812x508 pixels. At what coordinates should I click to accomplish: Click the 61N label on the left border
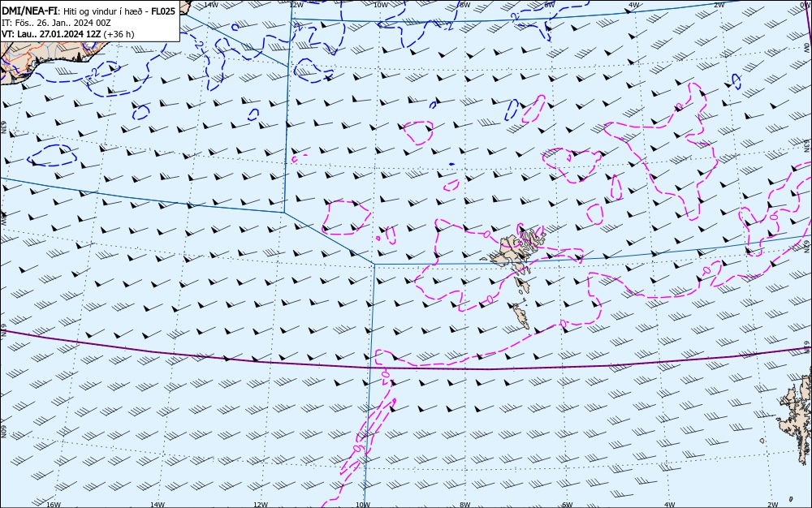pyautogui.click(x=3, y=330)
